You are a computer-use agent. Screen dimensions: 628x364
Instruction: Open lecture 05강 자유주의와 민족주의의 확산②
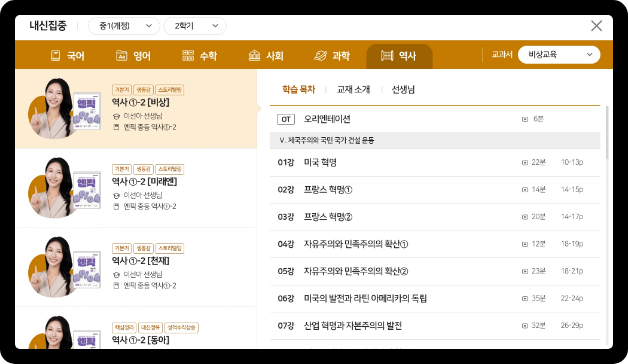[x=435, y=271]
